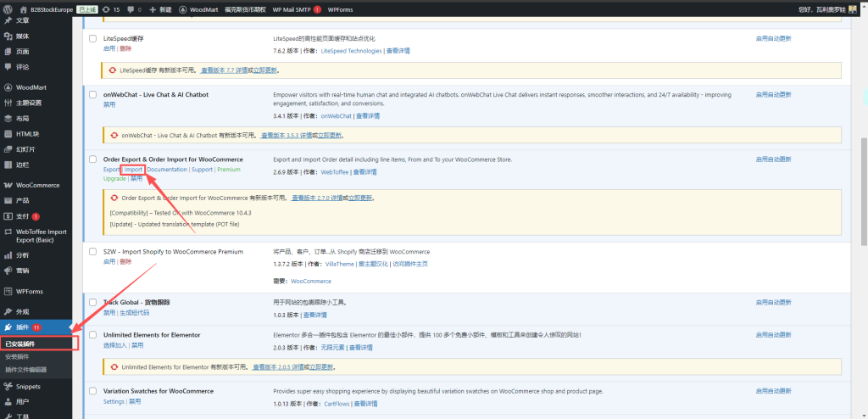Tick the S2W Import Shopify plugin checkbox

point(93,252)
